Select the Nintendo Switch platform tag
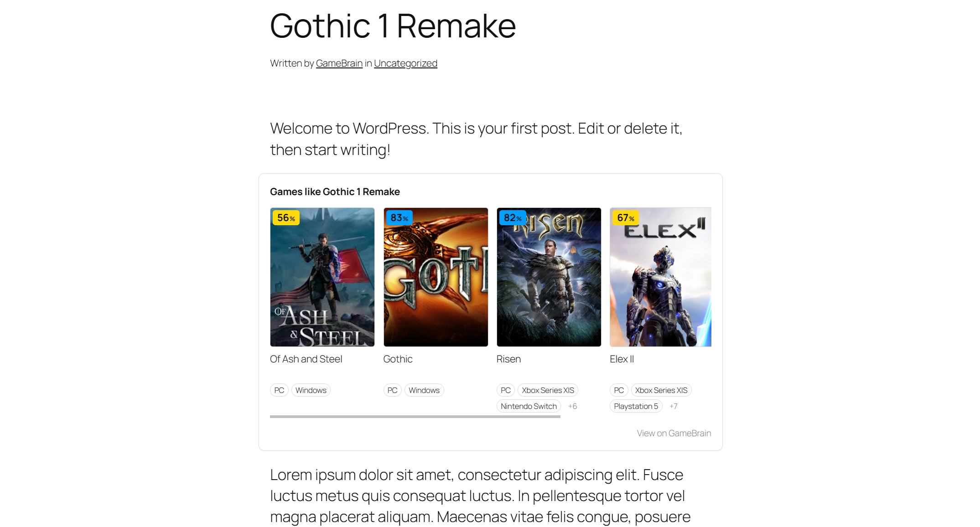This screenshot has height=527, width=980. [529, 406]
